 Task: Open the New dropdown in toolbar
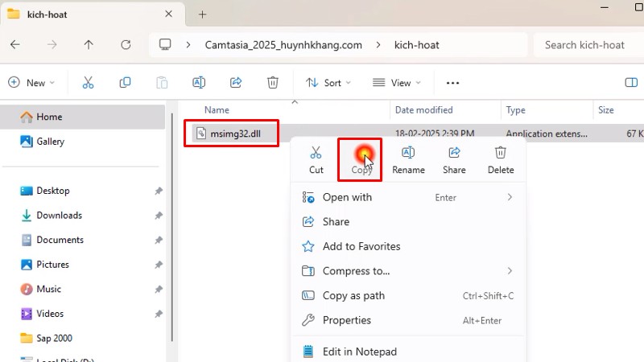31,83
